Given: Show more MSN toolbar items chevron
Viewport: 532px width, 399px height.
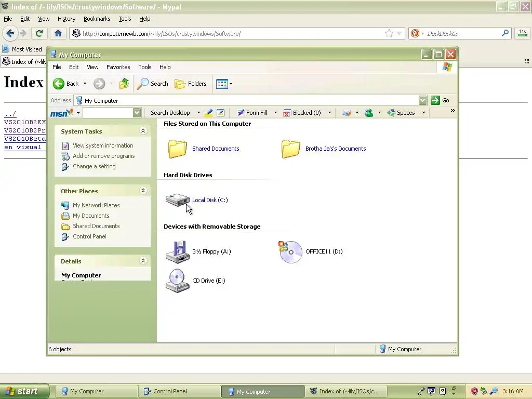Looking at the screenshot, I should coord(453,111).
